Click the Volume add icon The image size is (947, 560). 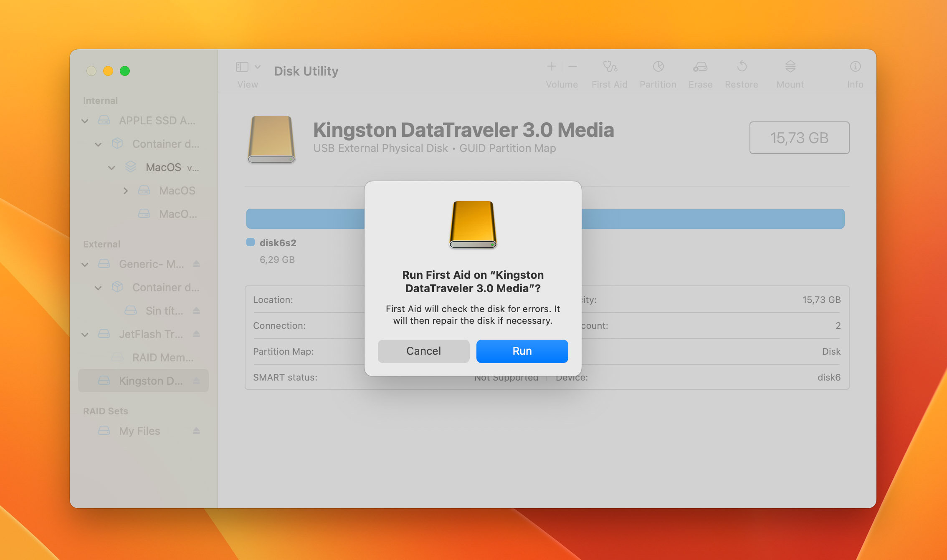[552, 67]
